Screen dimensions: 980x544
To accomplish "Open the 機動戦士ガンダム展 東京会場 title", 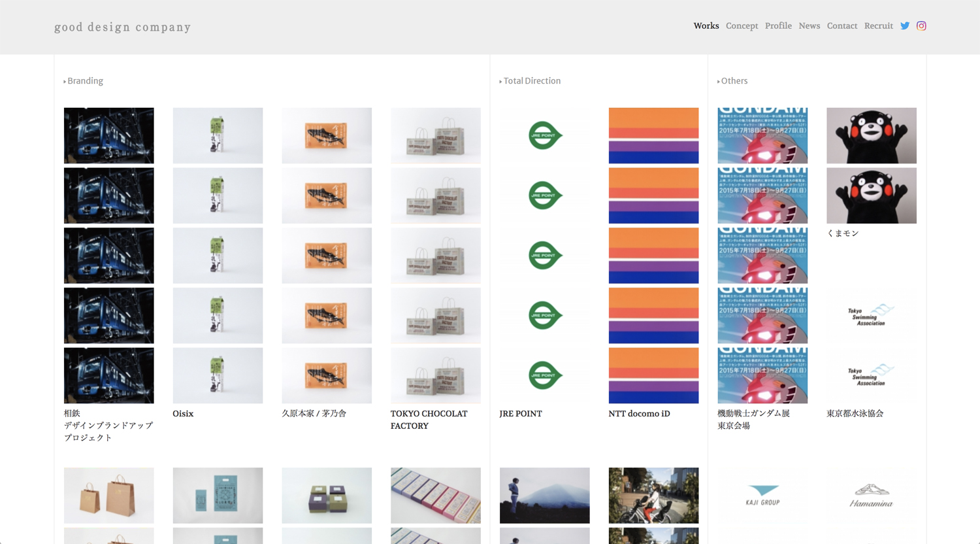I will [x=754, y=420].
